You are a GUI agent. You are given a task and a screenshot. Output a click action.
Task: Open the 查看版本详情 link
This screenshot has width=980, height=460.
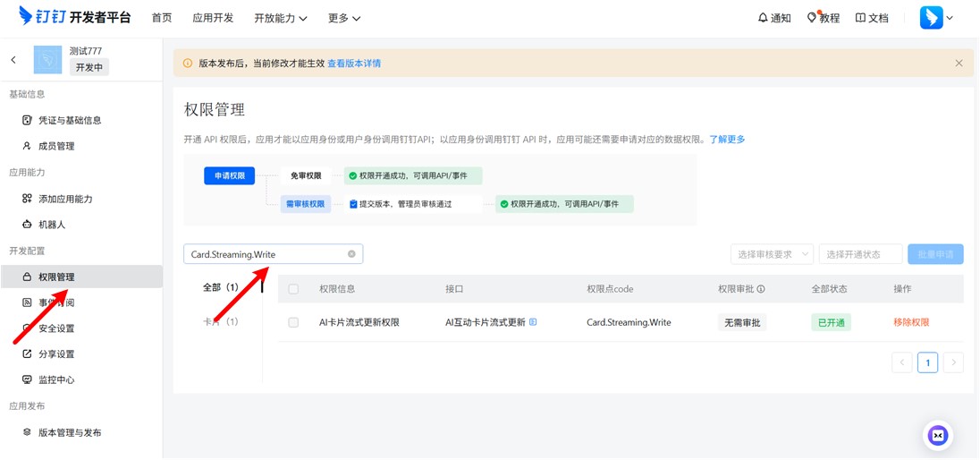pos(354,64)
